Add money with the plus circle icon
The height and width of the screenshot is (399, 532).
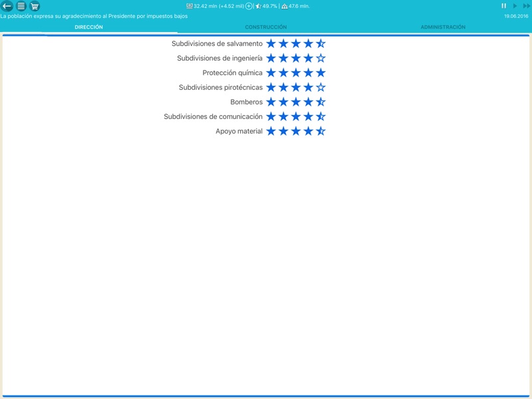coord(249,6)
